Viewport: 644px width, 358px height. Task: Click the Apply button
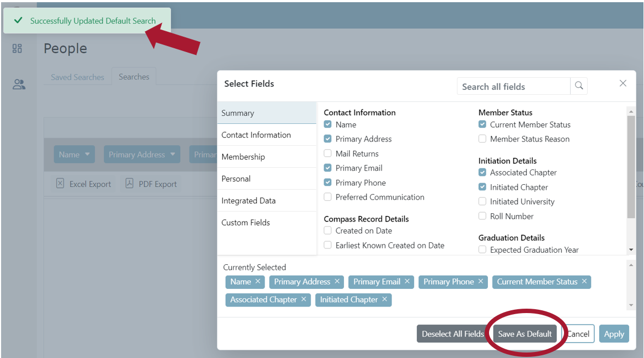point(614,334)
